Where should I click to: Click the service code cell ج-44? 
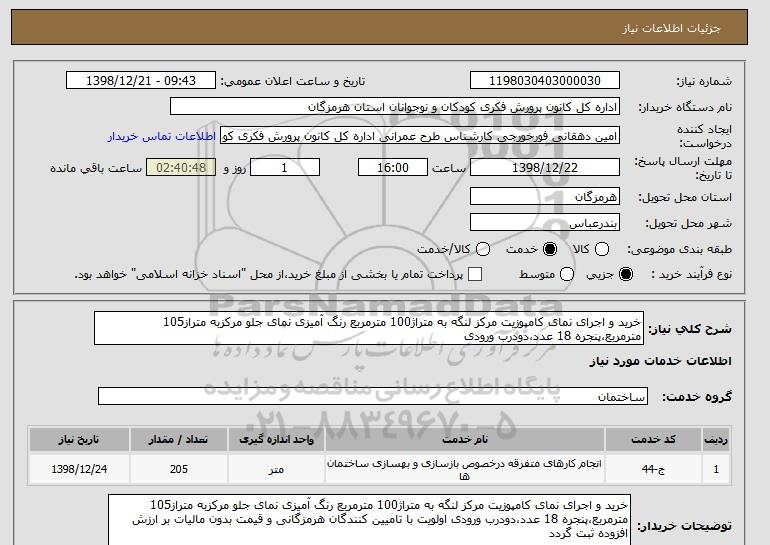653,469
